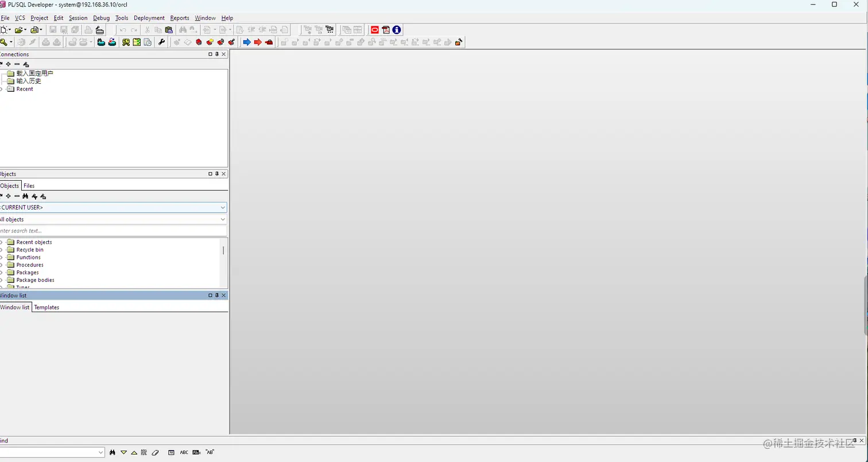The image size is (868, 462).
Task: Click the red book icon in toolbar
Action: 199,42
